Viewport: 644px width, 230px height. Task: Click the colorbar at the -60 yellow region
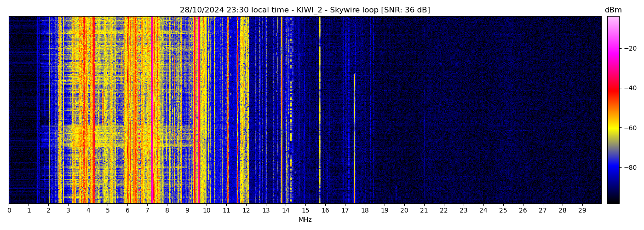(613, 128)
